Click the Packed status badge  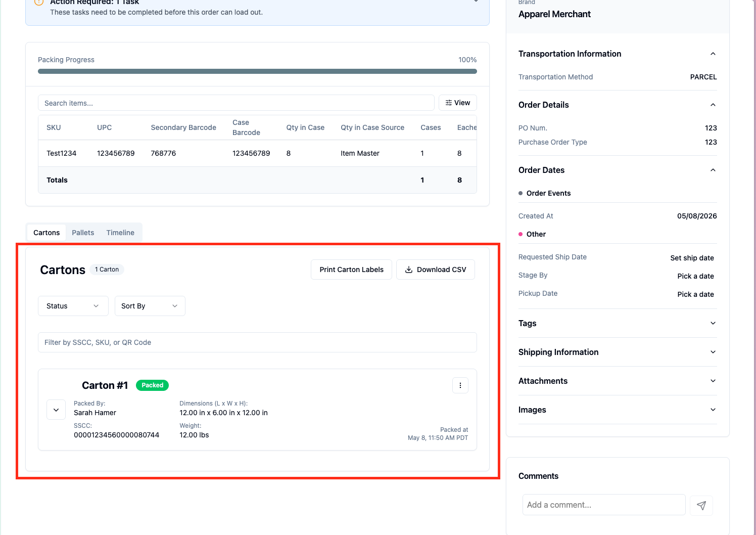tap(152, 385)
